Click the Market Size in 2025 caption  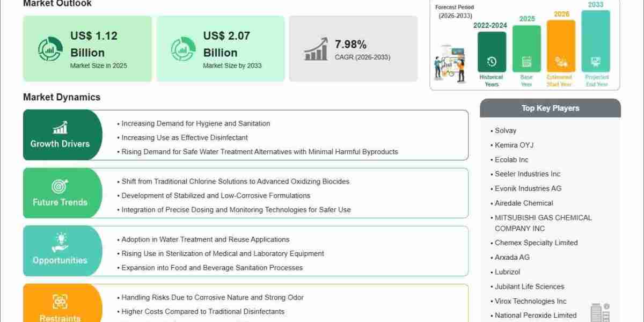[x=99, y=65]
